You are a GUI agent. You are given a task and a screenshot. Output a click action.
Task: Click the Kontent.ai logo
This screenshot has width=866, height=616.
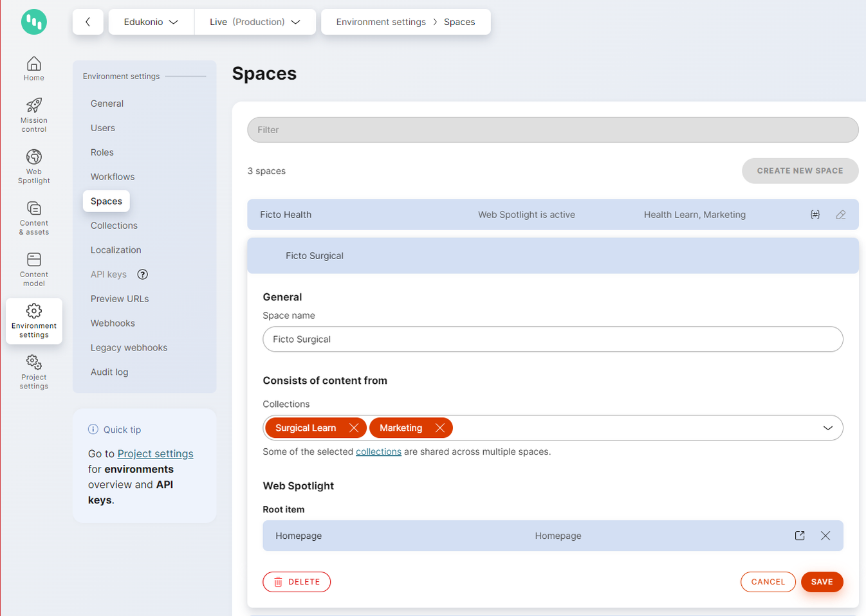coord(33,22)
